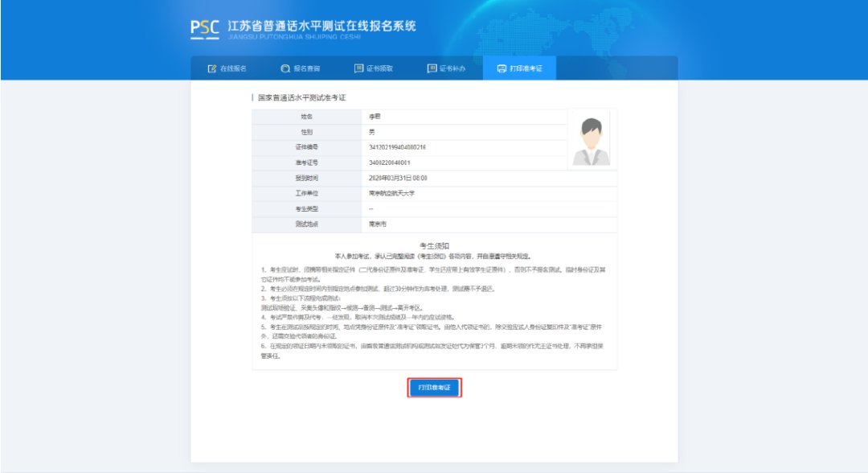Click the ID number 341202199404080216
The height and width of the screenshot is (473, 868).
pyautogui.click(x=397, y=147)
